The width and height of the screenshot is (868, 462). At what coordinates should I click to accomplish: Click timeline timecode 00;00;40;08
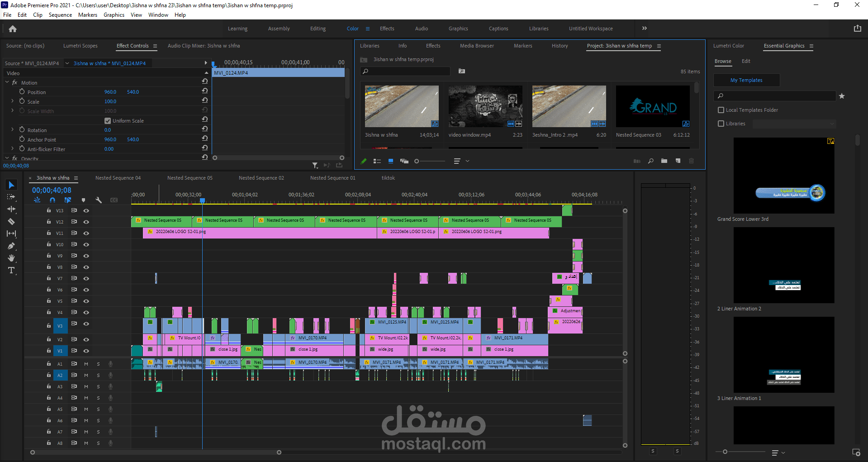tap(52, 191)
